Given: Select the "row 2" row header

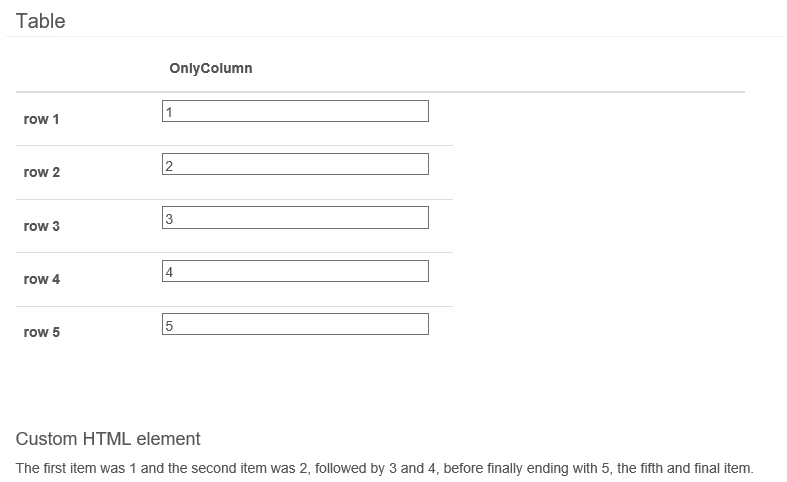Looking at the screenshot, I should point(42,172).
